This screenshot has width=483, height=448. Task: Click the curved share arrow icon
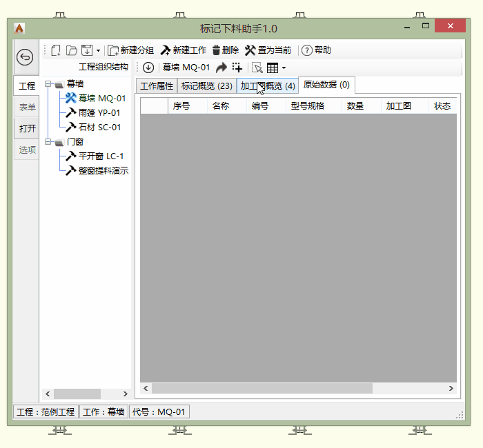point(221,68)
